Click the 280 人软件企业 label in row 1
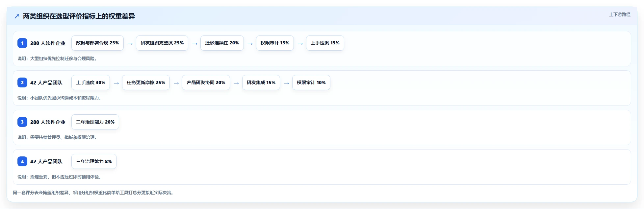644x209 pixels. 48,43
